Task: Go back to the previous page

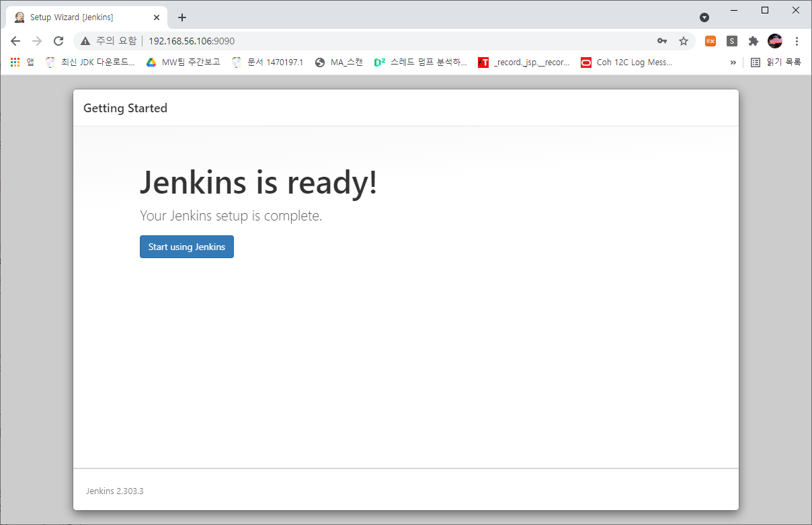Action: pos(15,41)
